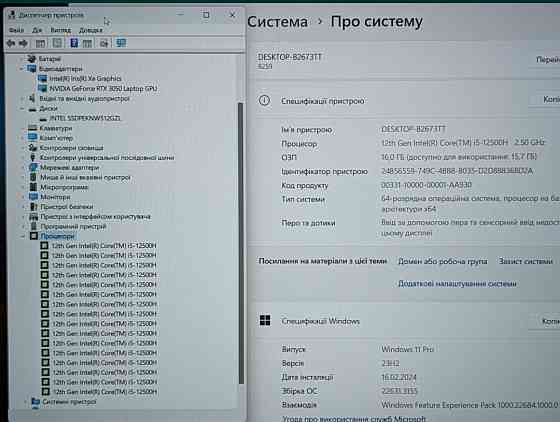This screenshot has height=422, width=560.
Task: Click the Windows Feature Experience Pack value
Action: 470,405
